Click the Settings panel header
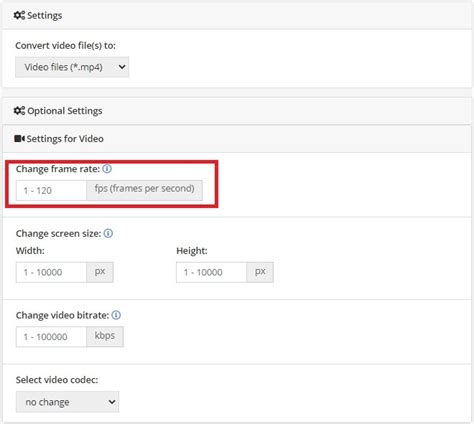The height and width of the screenshot is (424, 474). point(237,16)
